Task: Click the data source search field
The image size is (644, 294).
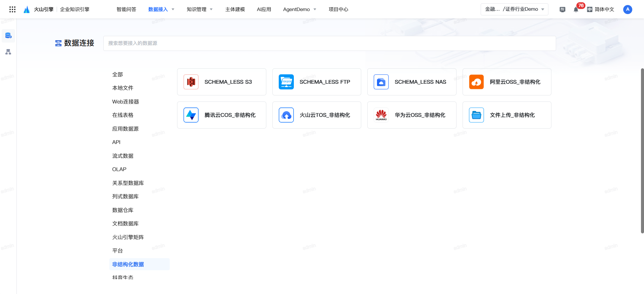Action: click(329, 43)
